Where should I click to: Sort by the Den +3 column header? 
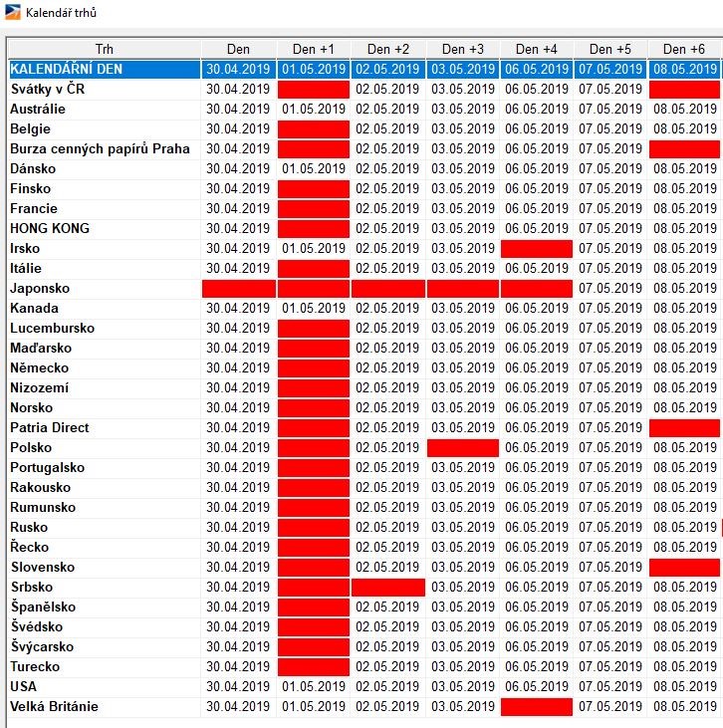click(463, 49)
